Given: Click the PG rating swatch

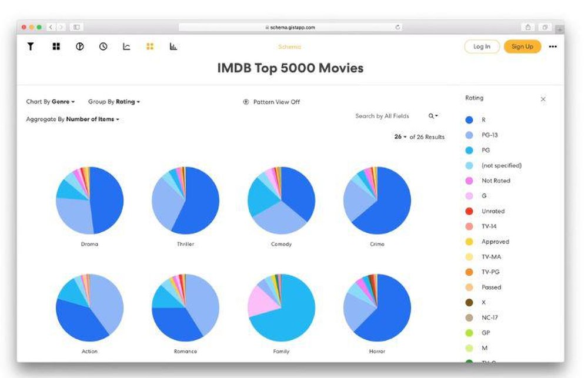Looking at the screenshot, I should click(x=469, y=150).
